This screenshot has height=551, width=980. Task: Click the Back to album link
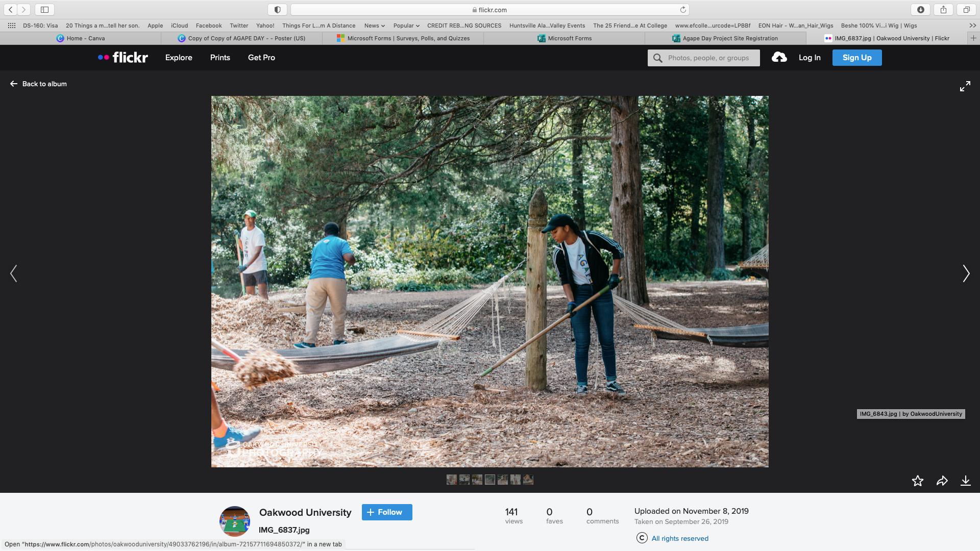click(x=38, y=84)
